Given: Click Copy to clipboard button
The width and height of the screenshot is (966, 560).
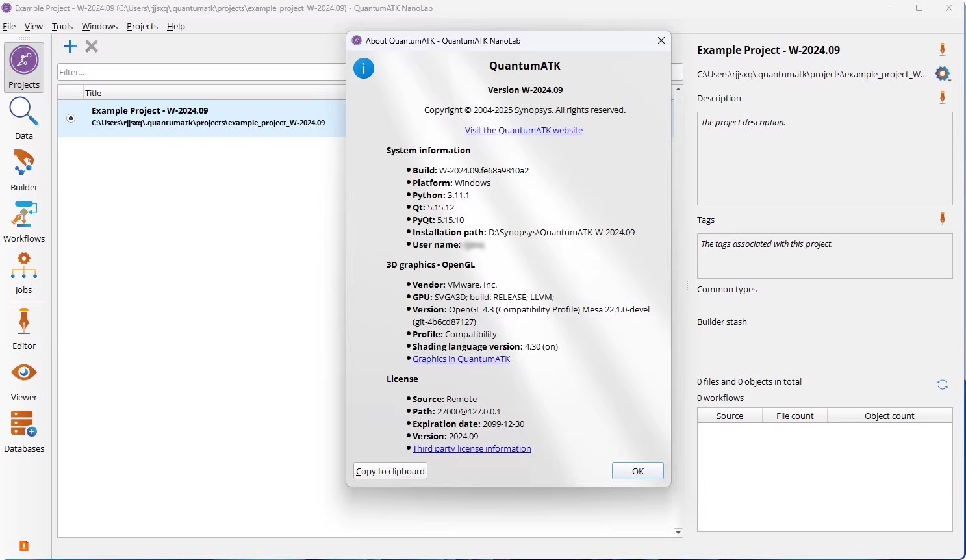Looking at the screenshot, I should (x=390, y=471).
